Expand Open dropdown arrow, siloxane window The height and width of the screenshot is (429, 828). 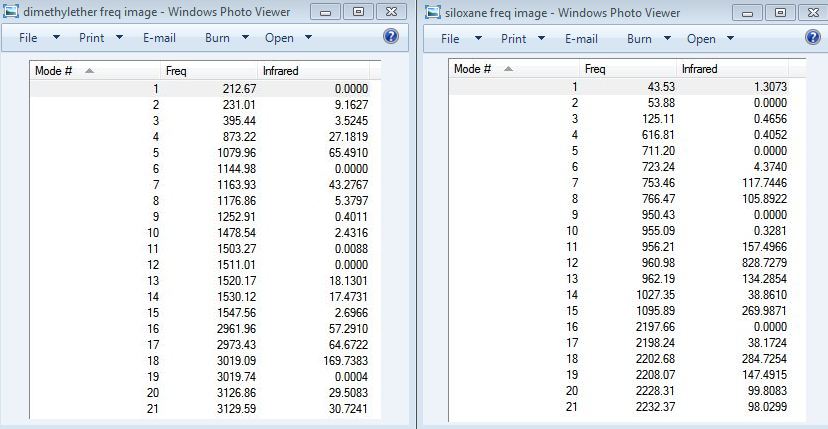pyautogui.click(x=730, y=38)
